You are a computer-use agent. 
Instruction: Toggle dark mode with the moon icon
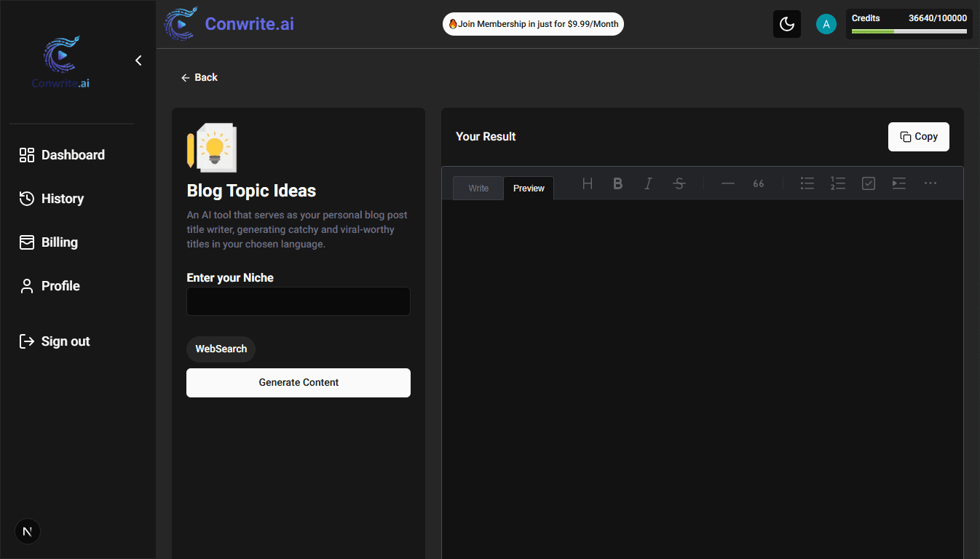pos(786,24)
